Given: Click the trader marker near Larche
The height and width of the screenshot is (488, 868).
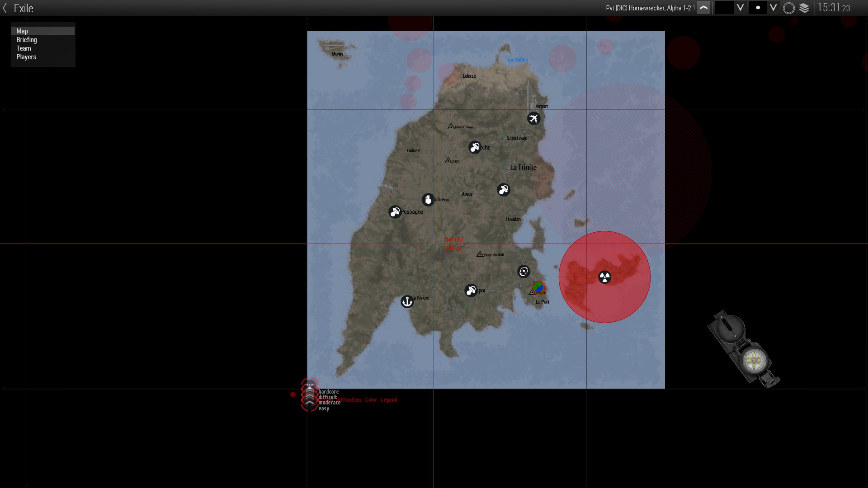Looking at the screenshot, I should click(x=474, y=147).
